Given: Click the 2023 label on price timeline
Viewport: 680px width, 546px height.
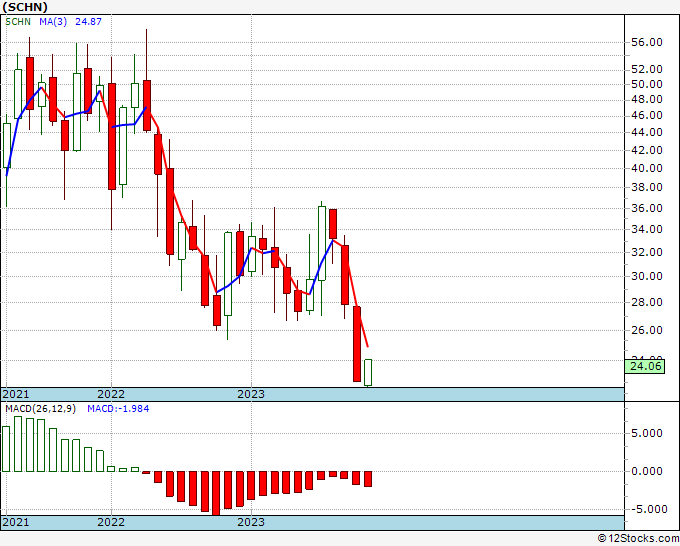Looking at the screenshot, I should point(251,394).
